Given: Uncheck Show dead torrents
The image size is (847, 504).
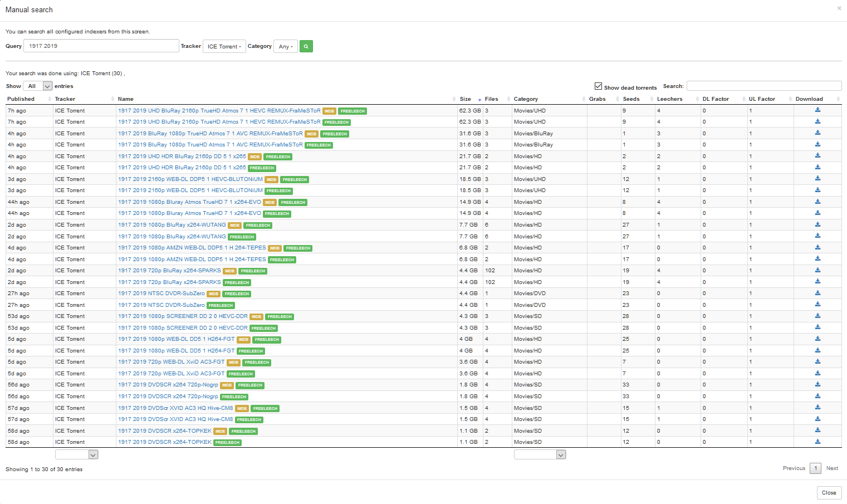Looking at the screenshot, I should click(599, 86).
